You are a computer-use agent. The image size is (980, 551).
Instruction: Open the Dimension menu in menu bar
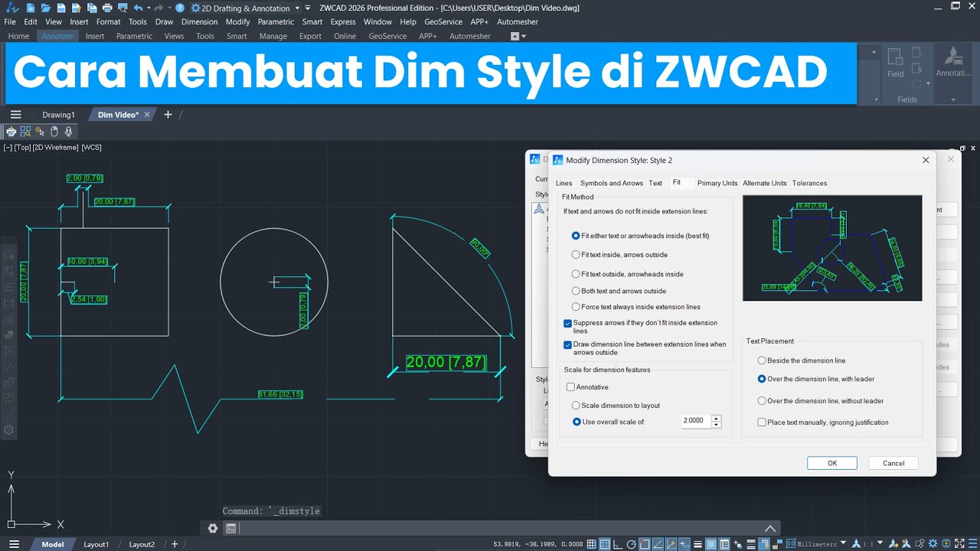[x=199, y=22]
